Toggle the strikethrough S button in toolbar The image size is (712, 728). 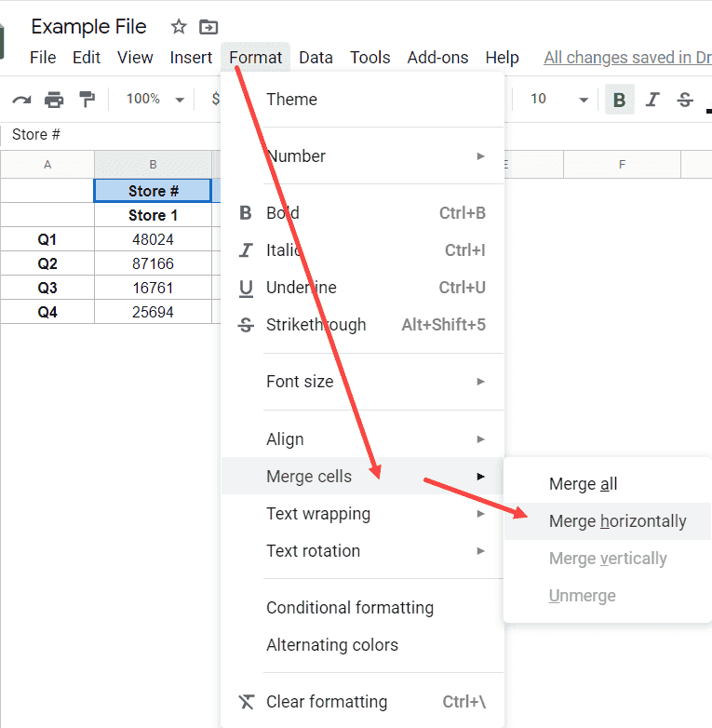tap(685, 100)
